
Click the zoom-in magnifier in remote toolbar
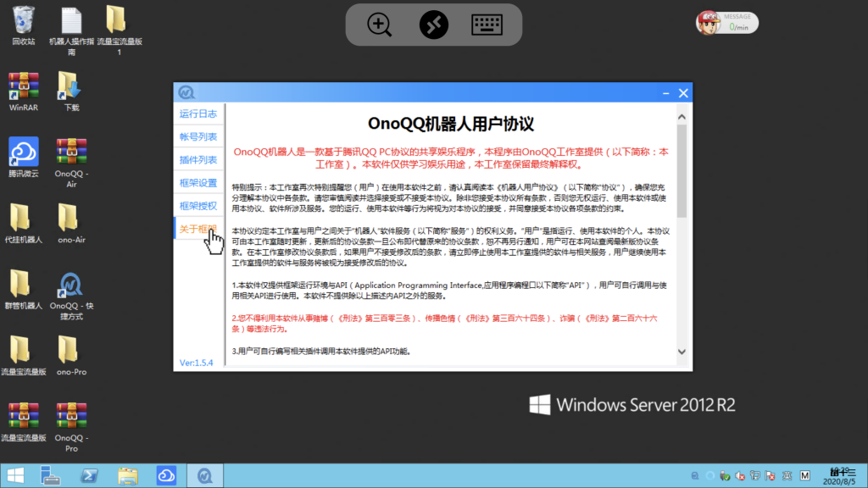[379, 25]
